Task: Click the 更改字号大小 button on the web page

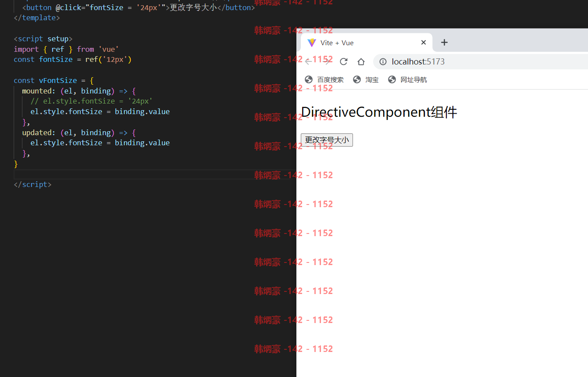Action: tap(327, 140)
